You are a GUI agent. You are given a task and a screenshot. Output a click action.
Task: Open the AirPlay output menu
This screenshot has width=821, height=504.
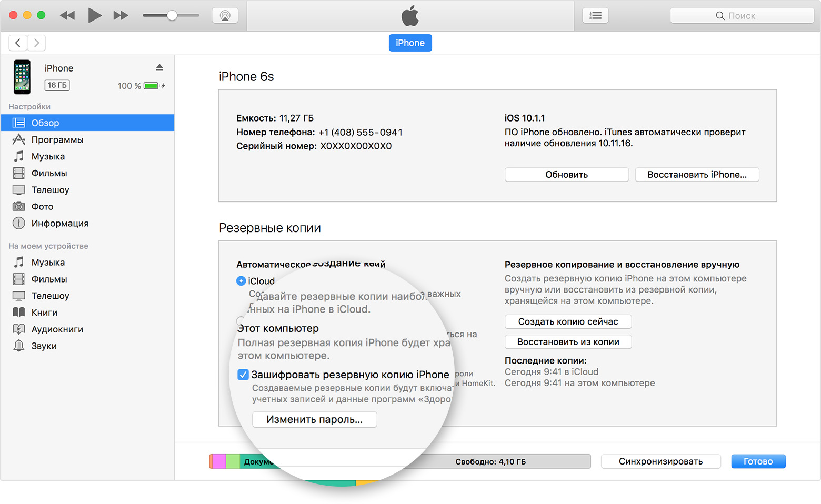[x=225, y=15]
